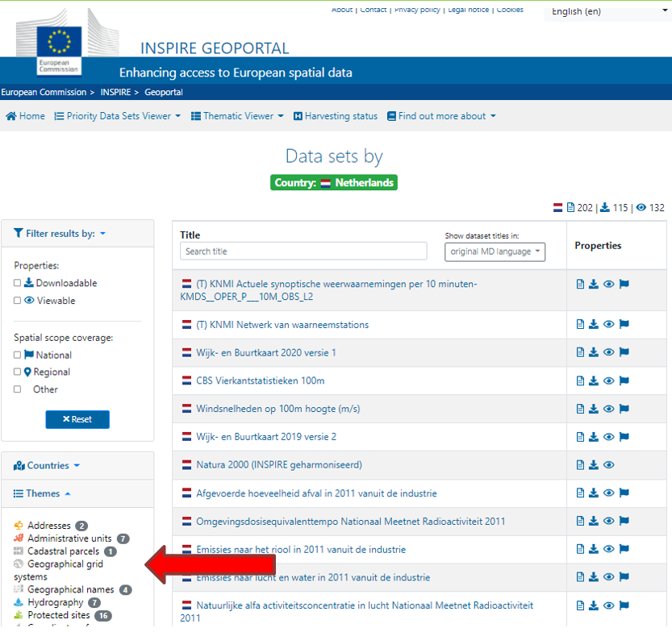Click national flag icon for Windsnelheden row
Viewport: 672px width, 632px height.
click(624, 409)
